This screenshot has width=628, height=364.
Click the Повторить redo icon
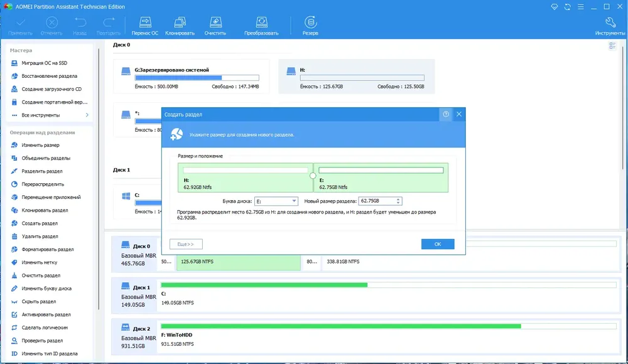108,26
